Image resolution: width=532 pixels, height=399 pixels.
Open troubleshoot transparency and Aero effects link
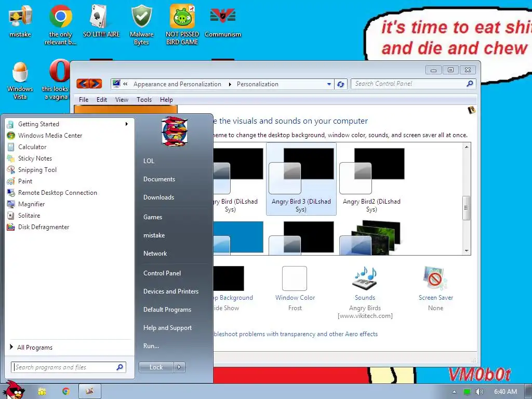pos(296,334)
